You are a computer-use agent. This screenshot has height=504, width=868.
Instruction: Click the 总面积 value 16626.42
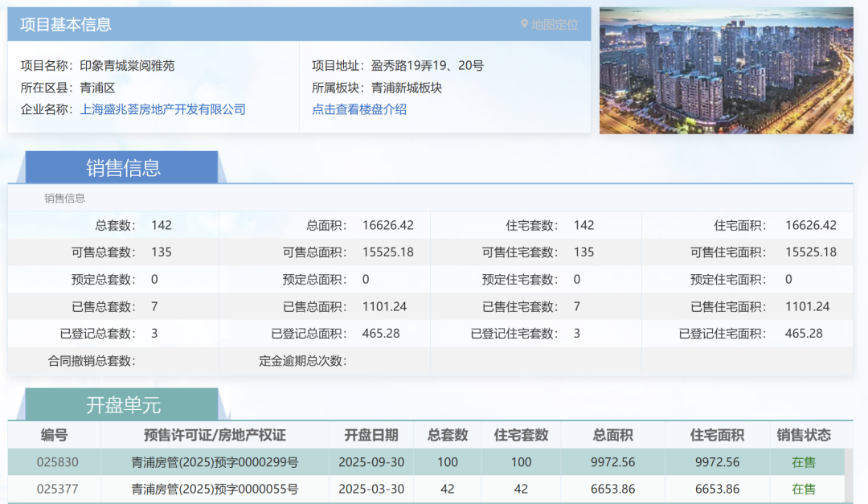388,225
